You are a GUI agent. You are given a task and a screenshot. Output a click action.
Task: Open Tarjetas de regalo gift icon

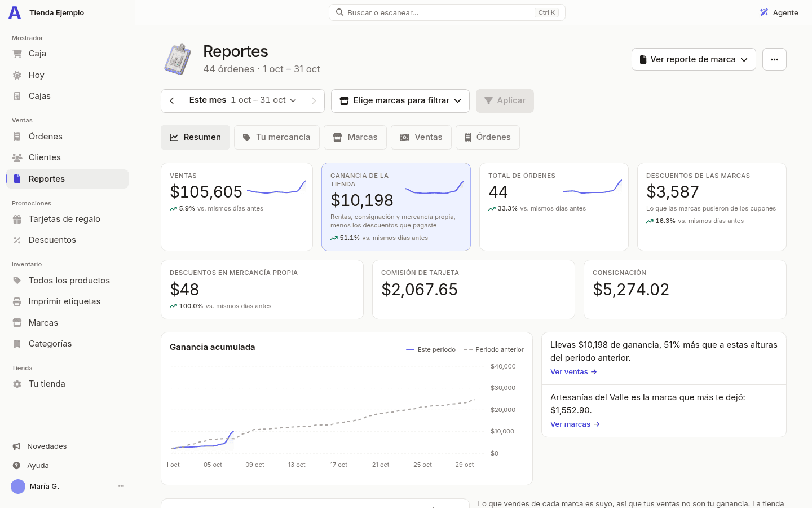click(17, 219)
